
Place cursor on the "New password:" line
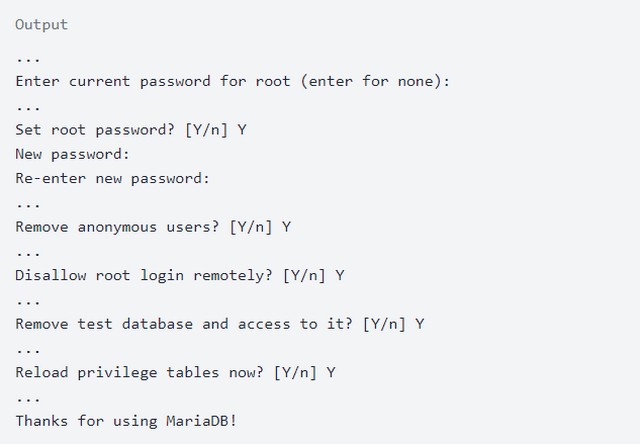[x=73, y=154]
